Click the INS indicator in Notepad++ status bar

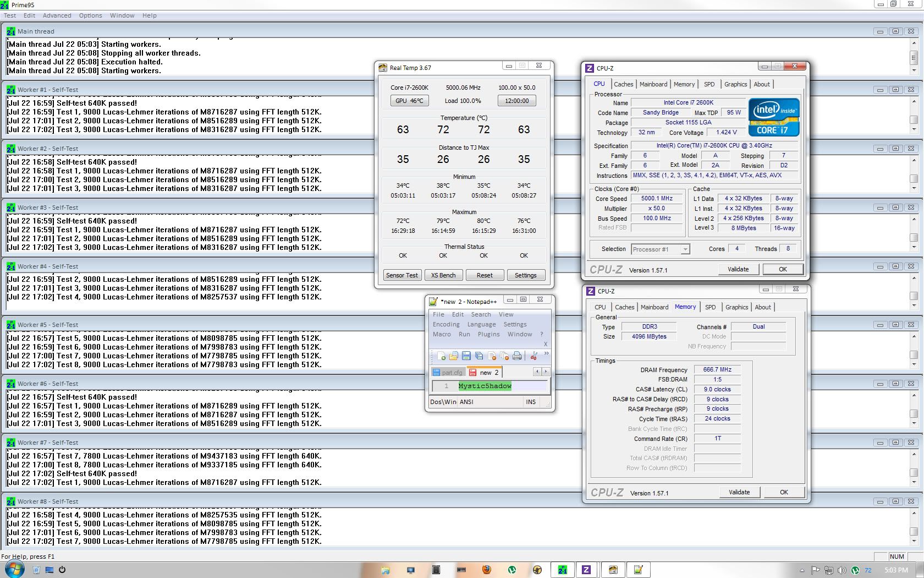pyautogui.click(x=531, y=402)
